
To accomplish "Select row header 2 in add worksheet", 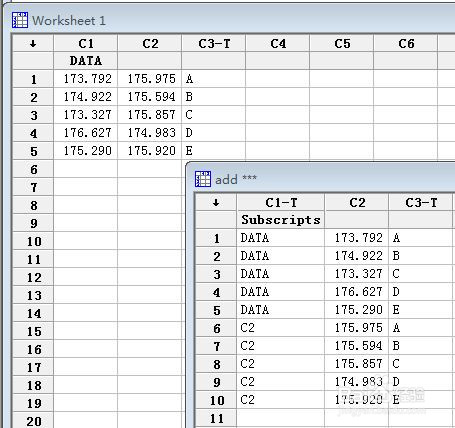I will tap(216, 256).
